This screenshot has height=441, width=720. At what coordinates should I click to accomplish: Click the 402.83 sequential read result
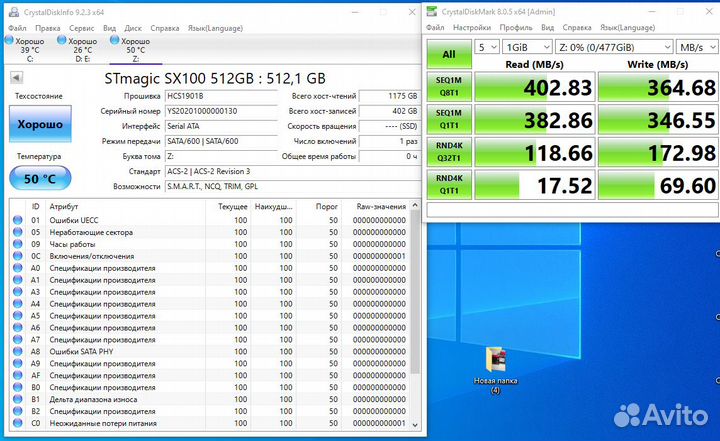[534, 87]
